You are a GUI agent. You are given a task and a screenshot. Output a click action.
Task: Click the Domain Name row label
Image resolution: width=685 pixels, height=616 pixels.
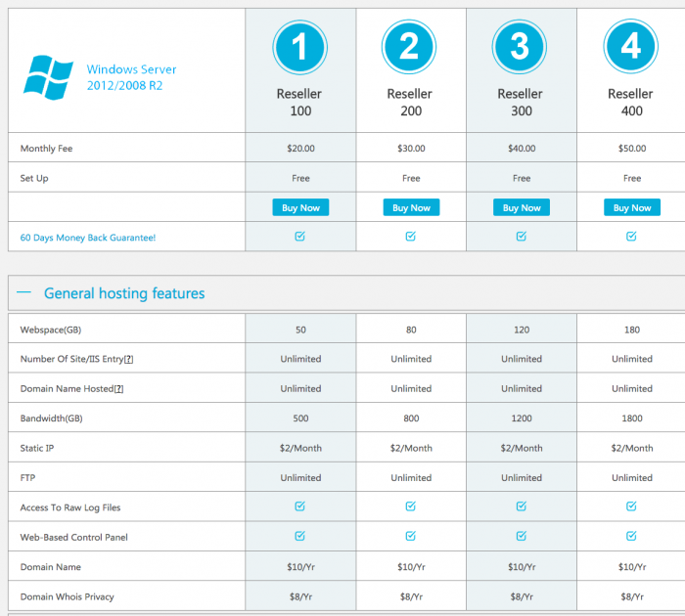tap(50, 567)
